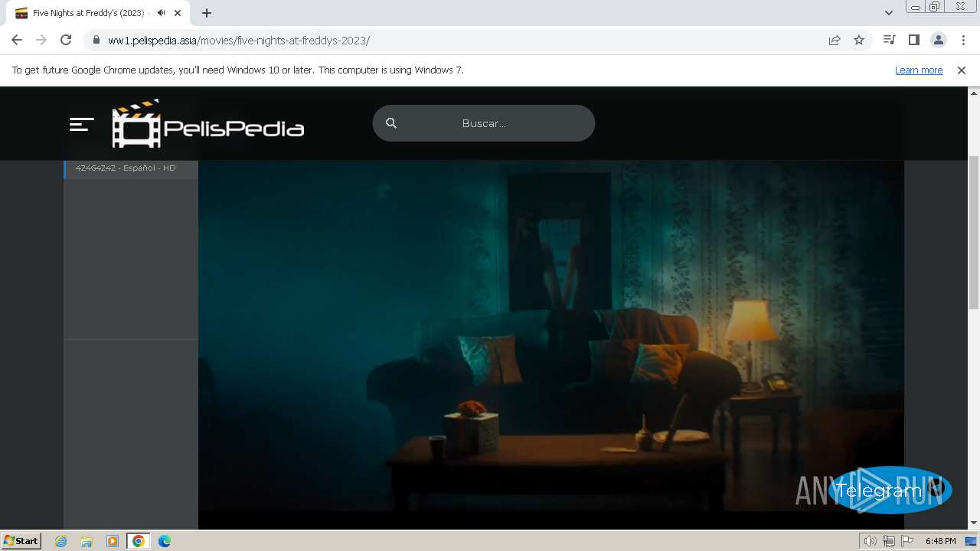Share this page icon

[x=835, y=41]
